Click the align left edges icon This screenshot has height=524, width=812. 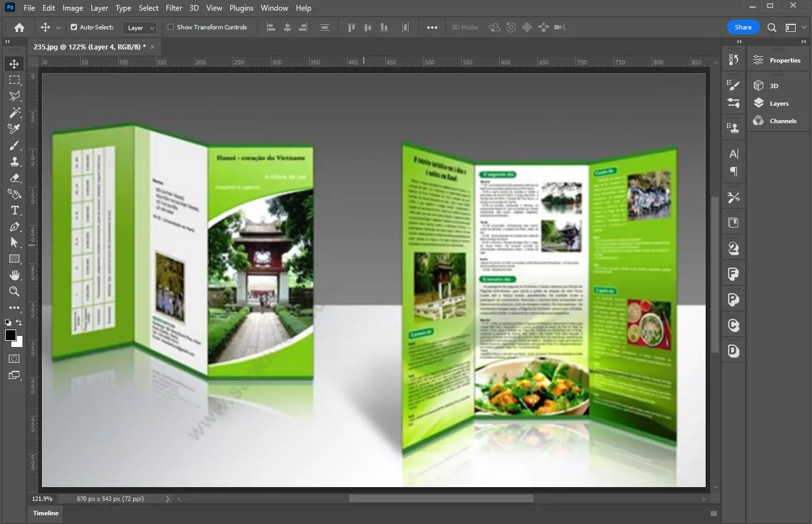point(270,27)
